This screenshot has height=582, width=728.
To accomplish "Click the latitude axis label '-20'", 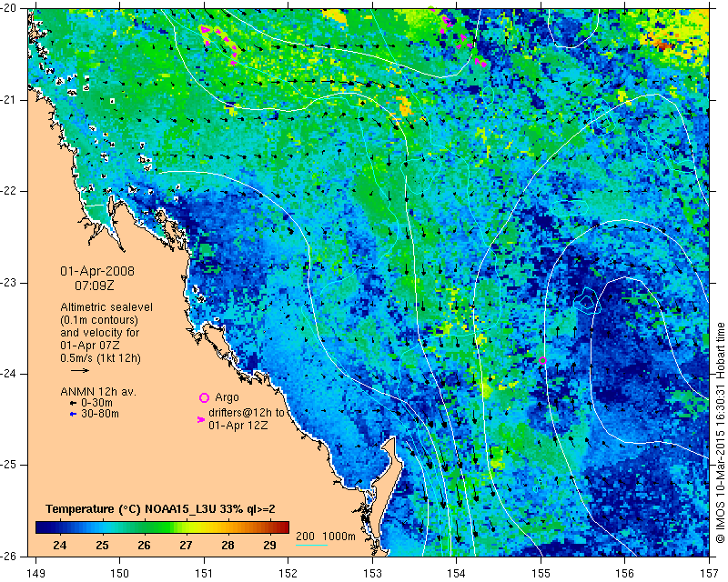I will [x=8, y=8].
